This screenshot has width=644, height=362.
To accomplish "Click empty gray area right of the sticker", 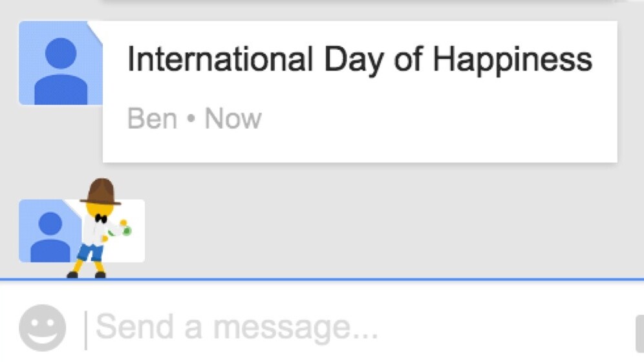I will pyautogui.click(x=388, y=226).
